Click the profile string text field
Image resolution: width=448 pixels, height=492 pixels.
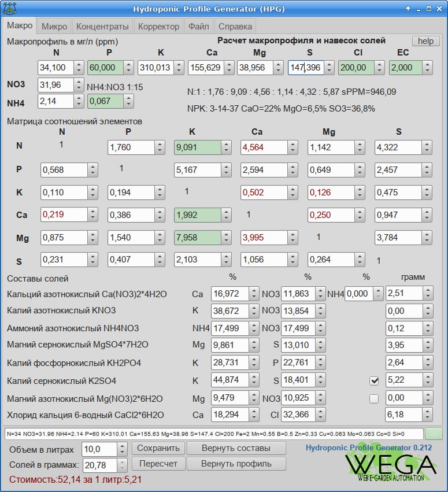214,434
